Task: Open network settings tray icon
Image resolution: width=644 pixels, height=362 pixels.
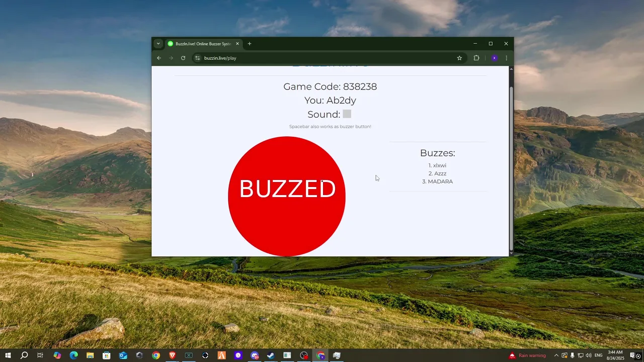Action: (x=580, y=355)
